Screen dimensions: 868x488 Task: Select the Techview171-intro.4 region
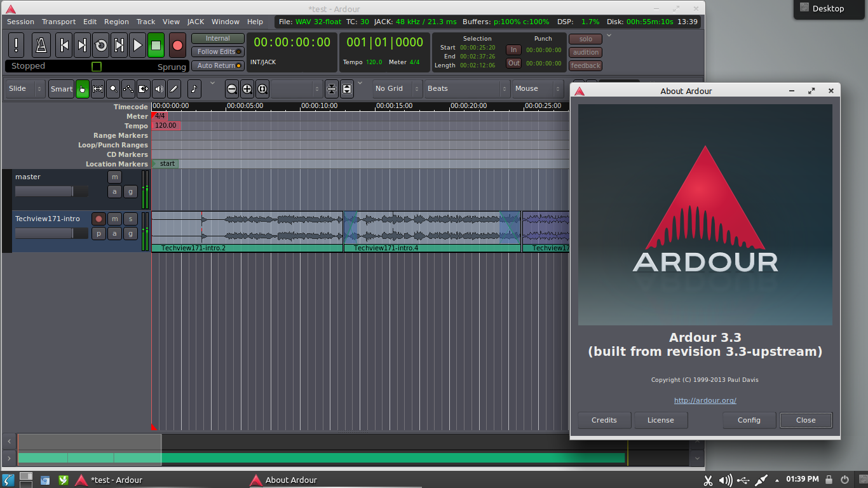432,231
